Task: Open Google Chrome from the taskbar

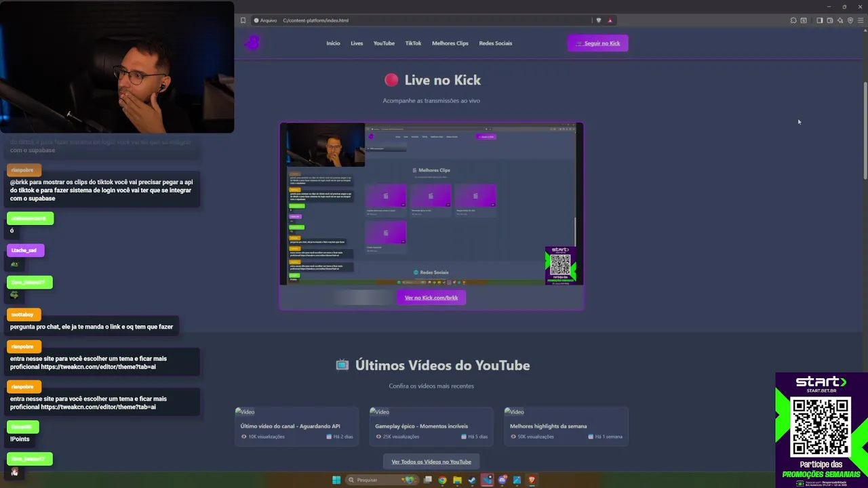Action: (442, 480)
